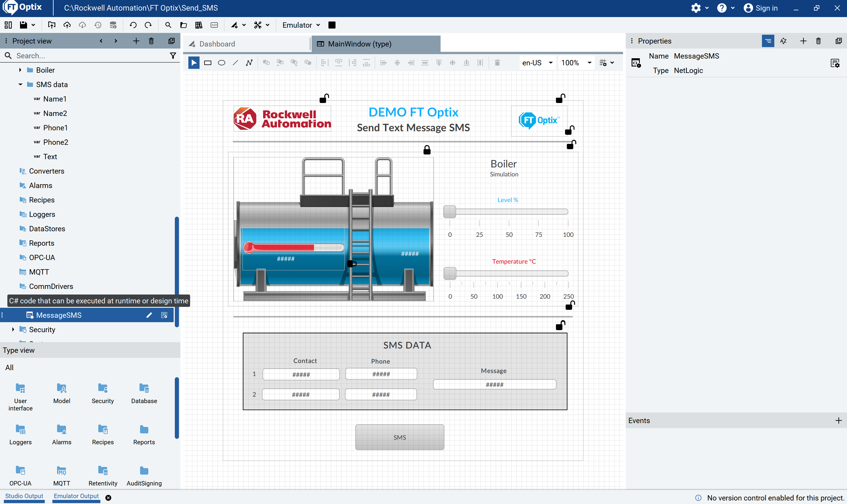
Task: Click the Message text field
Action: click(x=494, y=385)
